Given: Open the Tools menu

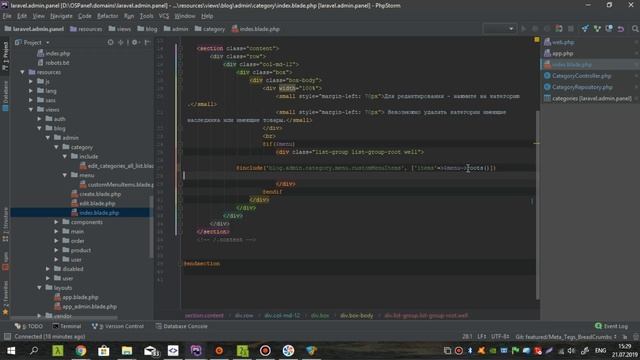Looking at the screenshot, I should tap(147, 16).
